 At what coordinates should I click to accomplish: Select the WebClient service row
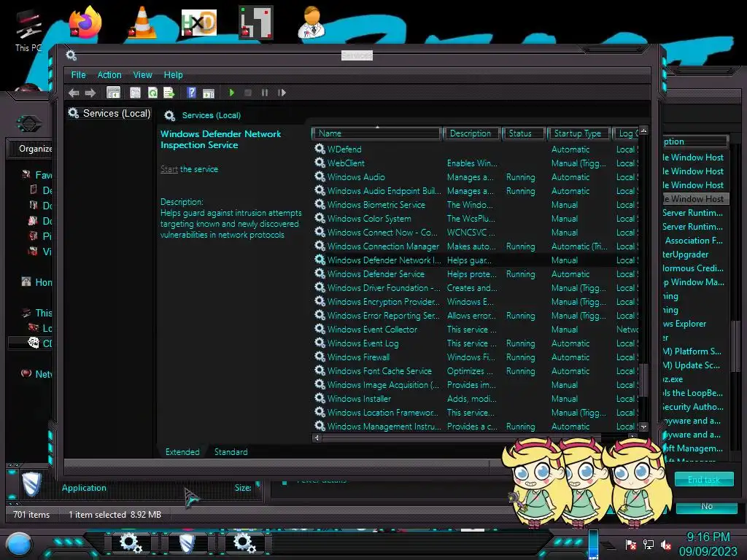[476, 163]
